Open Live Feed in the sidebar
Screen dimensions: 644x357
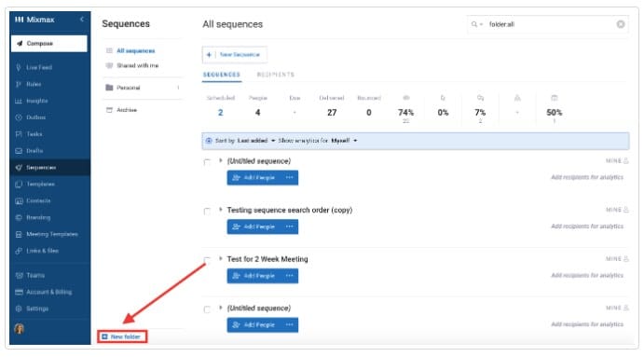(38, 67)
